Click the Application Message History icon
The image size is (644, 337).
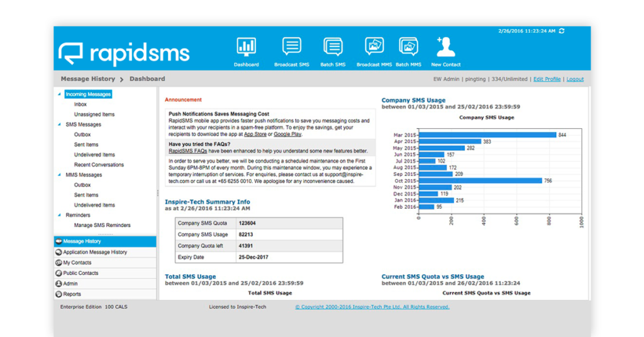58,252
